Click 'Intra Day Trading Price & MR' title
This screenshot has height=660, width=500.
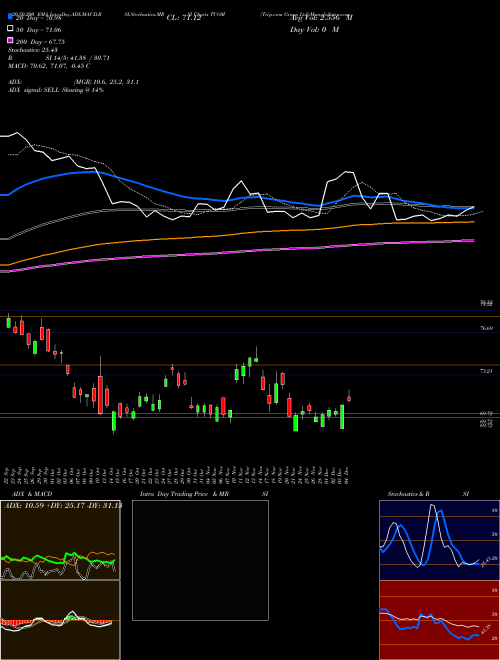(184, 494)
